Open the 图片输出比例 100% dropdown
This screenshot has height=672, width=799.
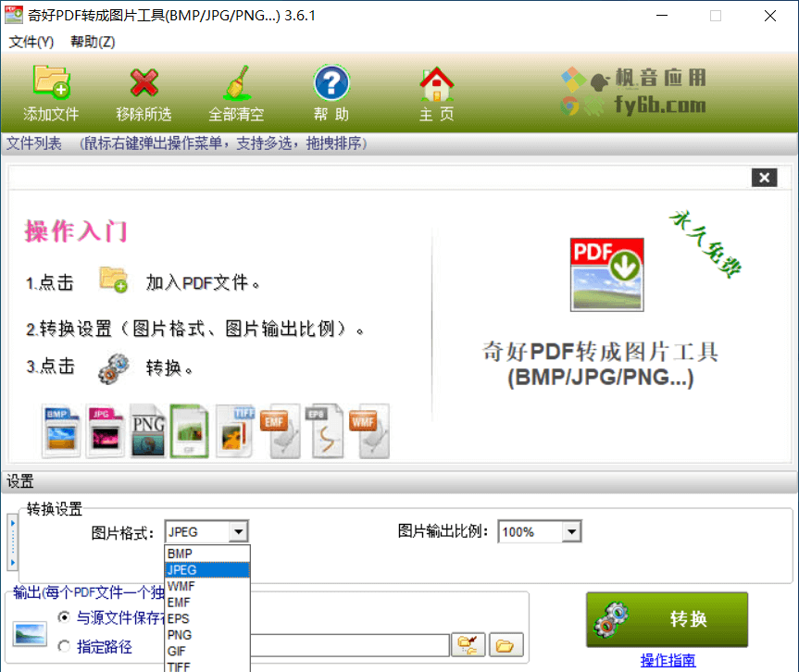click(572, 532)
